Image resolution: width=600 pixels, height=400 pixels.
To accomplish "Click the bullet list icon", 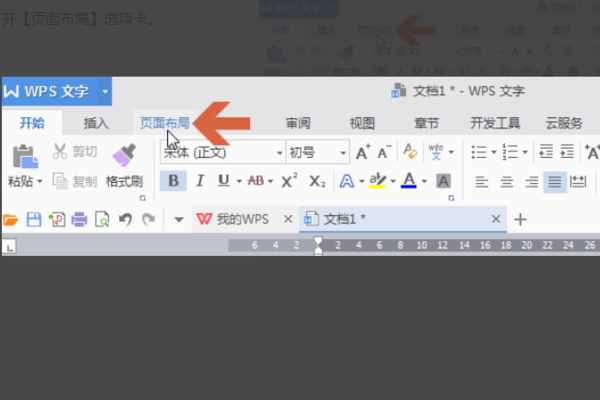I will pyautogui.click(x=479, y=152).
